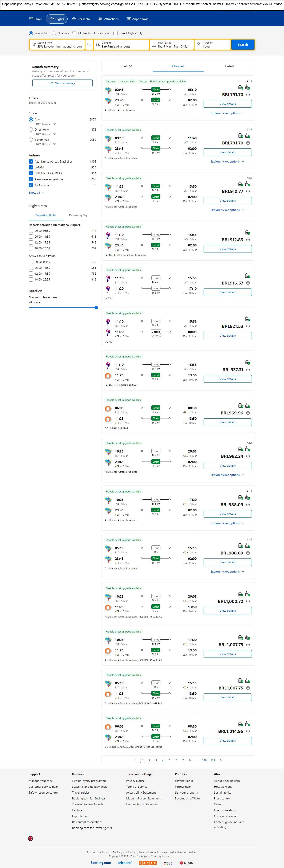
Task: Switch to the Fastest results tab
Action: coord(229,66)
